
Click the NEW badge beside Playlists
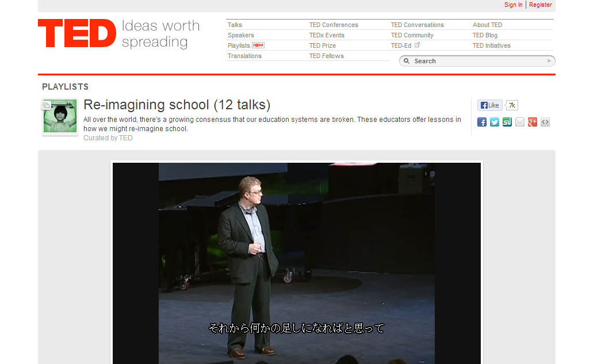(x=258, y=45)
